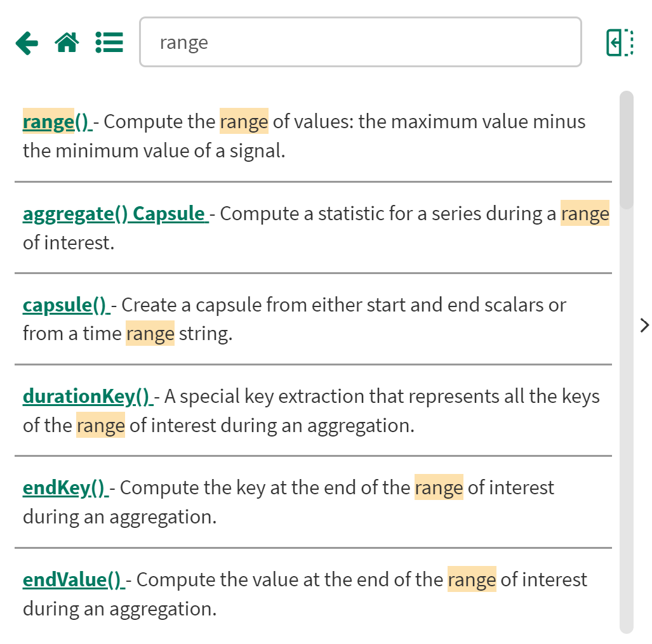Select the durationKey() result link
This screenshot has height=644, width=652.
coord(88,397)
